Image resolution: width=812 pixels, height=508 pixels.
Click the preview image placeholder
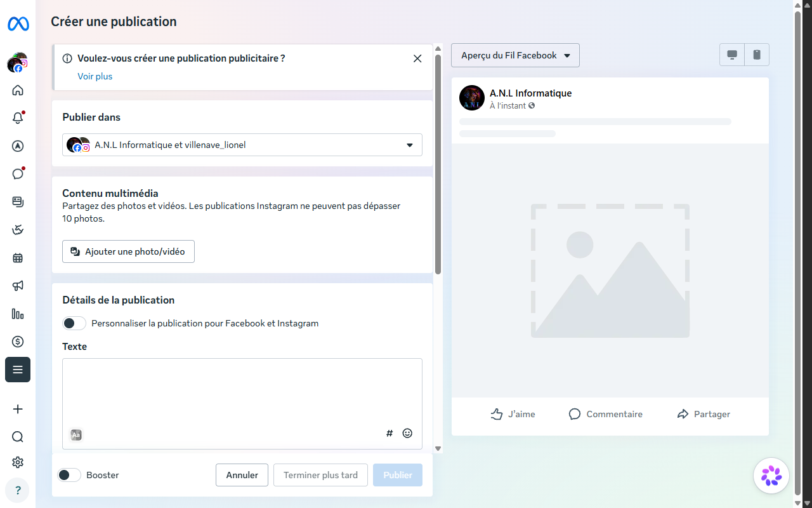[x=610, y=271]
